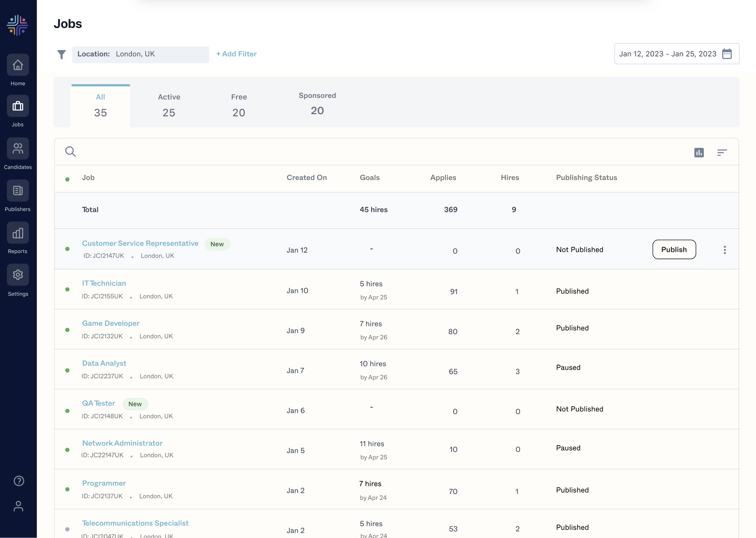Click the table search magnifier icon
The image size is (756, 538).
[71, 152]
